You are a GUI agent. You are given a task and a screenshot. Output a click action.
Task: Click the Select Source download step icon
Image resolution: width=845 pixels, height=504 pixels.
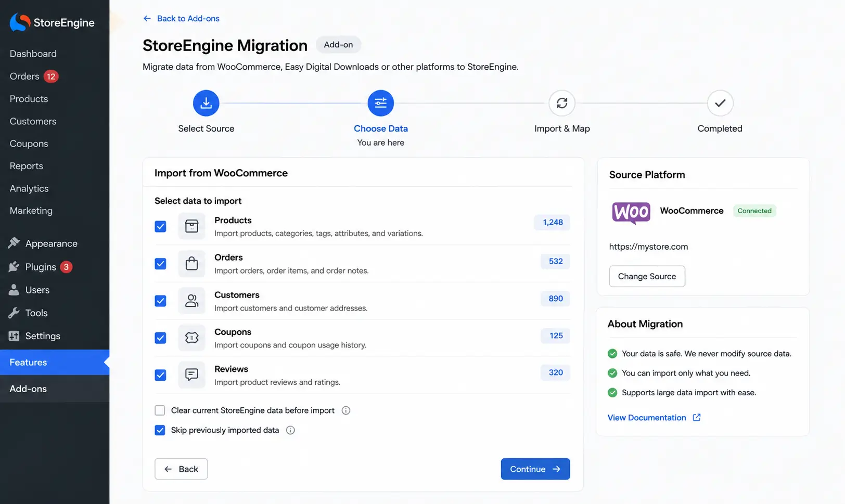[x=206, y=103]
